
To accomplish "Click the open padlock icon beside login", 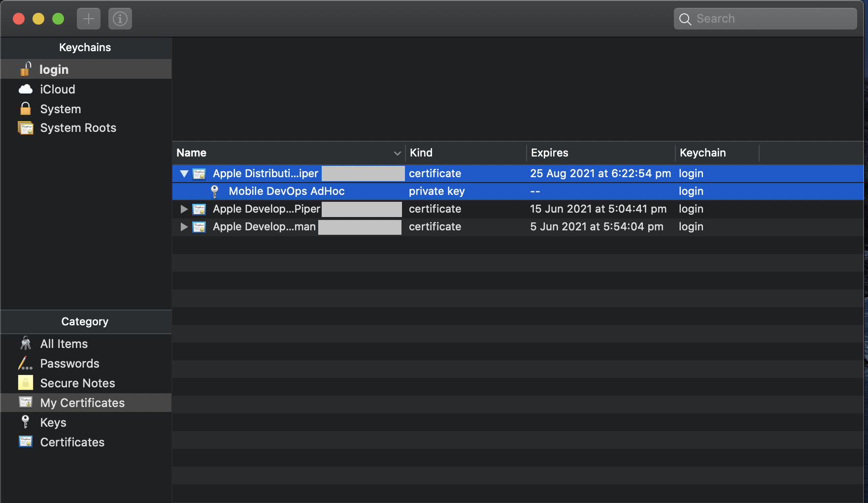I will [26, 69].
